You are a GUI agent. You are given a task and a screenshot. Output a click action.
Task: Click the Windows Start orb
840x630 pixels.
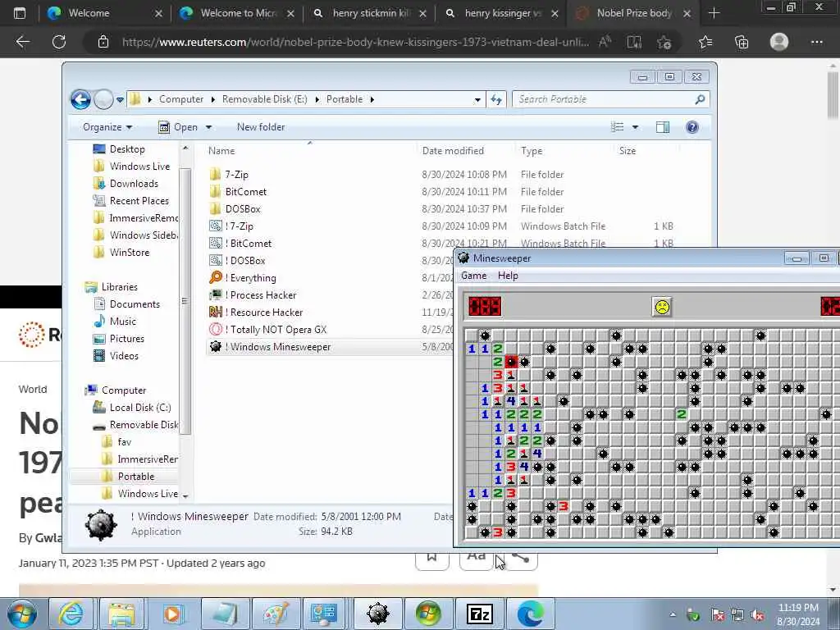pos(22,614)
